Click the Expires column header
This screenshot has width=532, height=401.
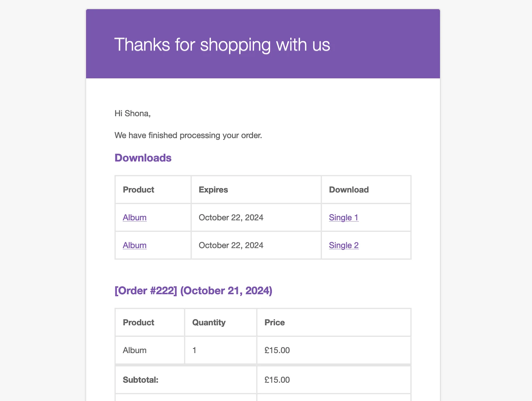click(213, 190)
